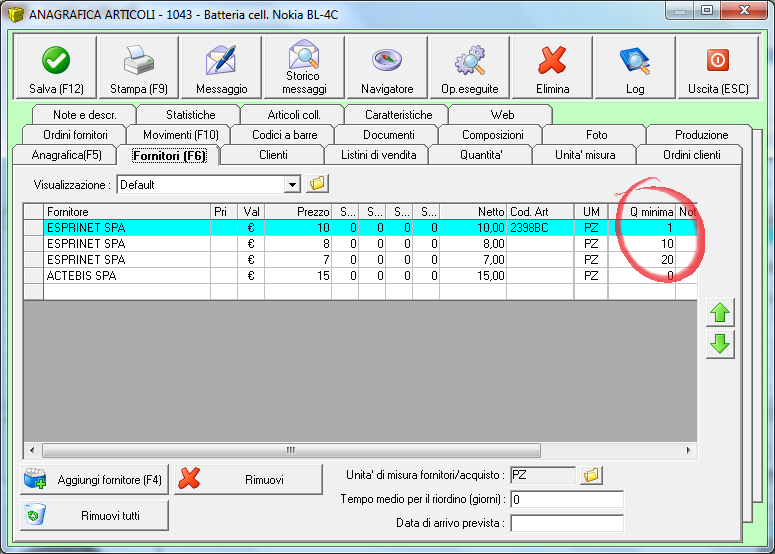Viewport: 775px width, 554px height.
Task: Open the Foto tab
Action: [x=596, y=135]
